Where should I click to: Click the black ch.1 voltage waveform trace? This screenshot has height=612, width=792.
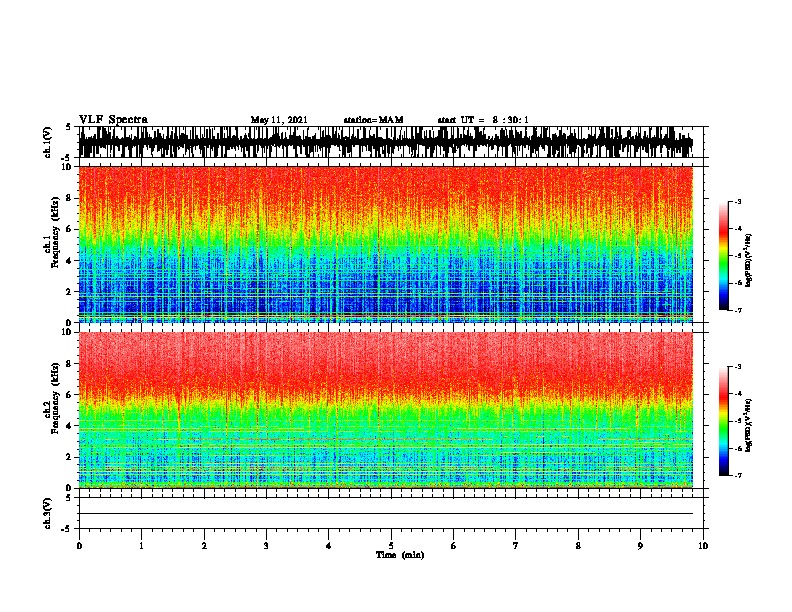click(x=385, y=142)
